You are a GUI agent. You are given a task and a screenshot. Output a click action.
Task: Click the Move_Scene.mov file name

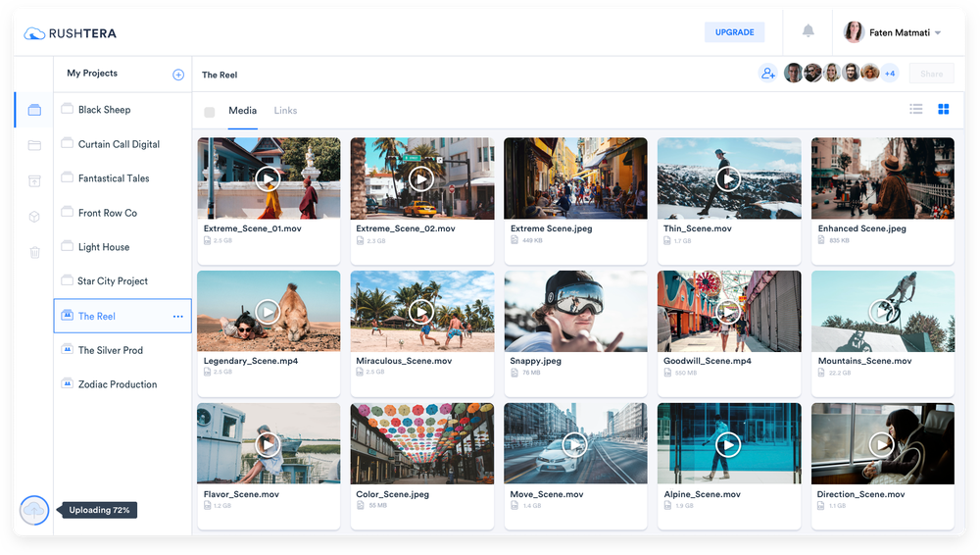pos(547,494)
